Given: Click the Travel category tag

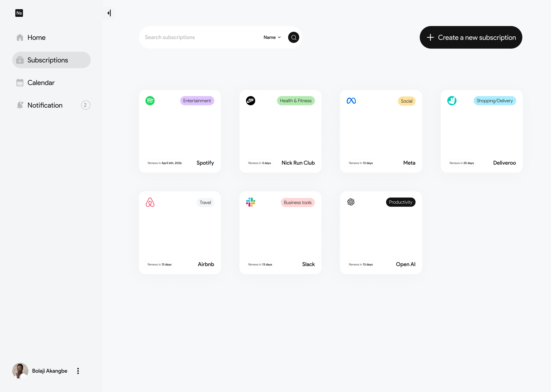Looking at the screenshot, I should pos(205,203).
